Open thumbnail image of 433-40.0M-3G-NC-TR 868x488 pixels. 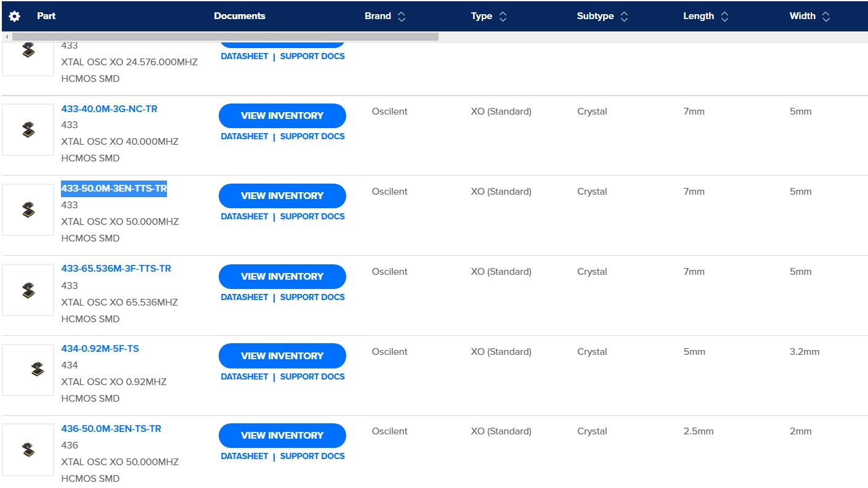click(x=28, y=129)
